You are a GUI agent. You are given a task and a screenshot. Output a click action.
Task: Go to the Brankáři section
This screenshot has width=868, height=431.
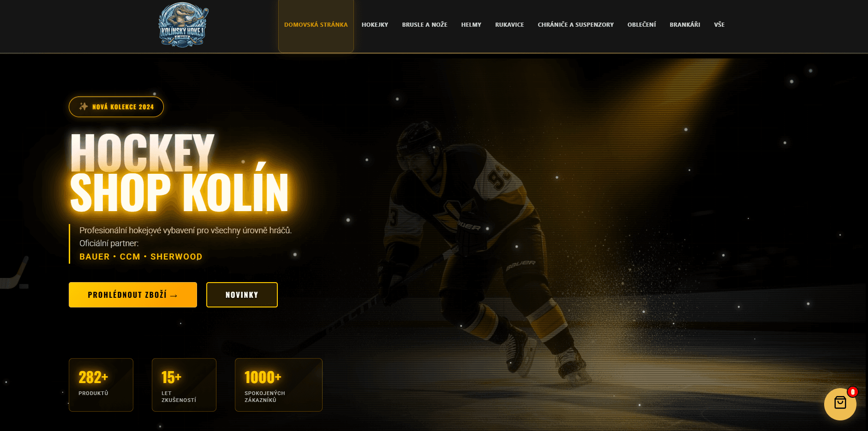685,25
